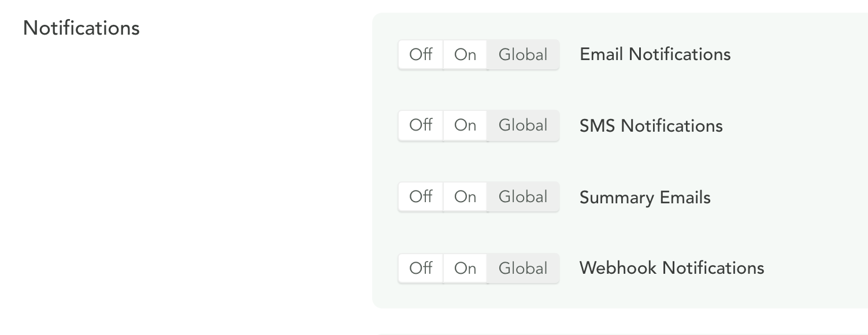Viewport: 868px width, 335px height.
Task: Choose Global for SMS Notifications
Action: point(523,125)
